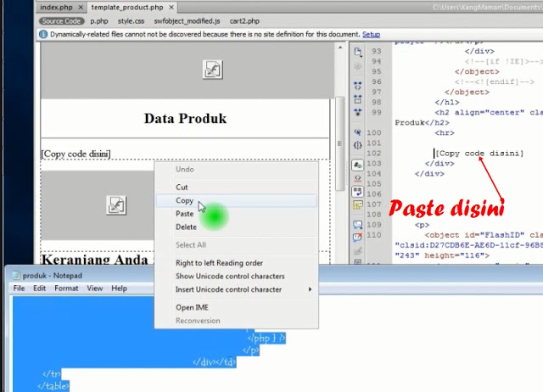
Task: Choose Copy in the context menu
Action: point(237,200)
